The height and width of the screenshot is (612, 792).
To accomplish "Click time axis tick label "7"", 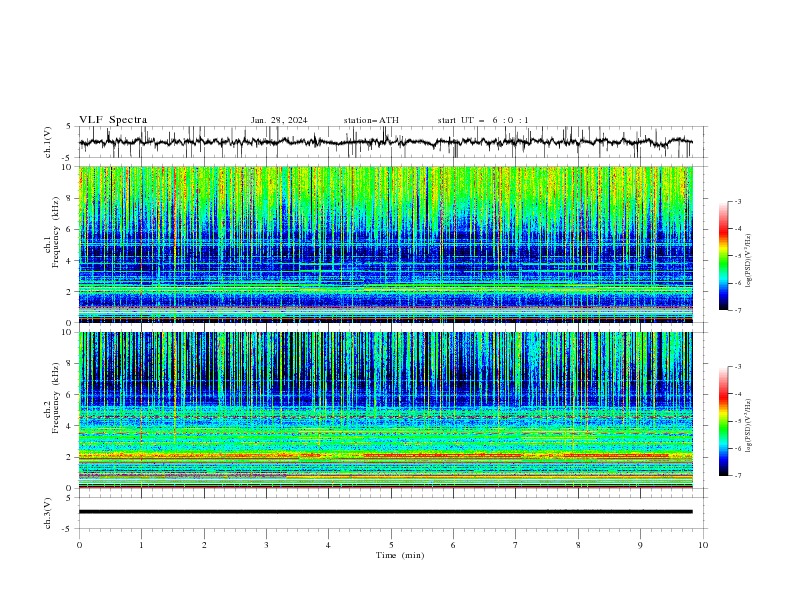I will click(516, 545).
